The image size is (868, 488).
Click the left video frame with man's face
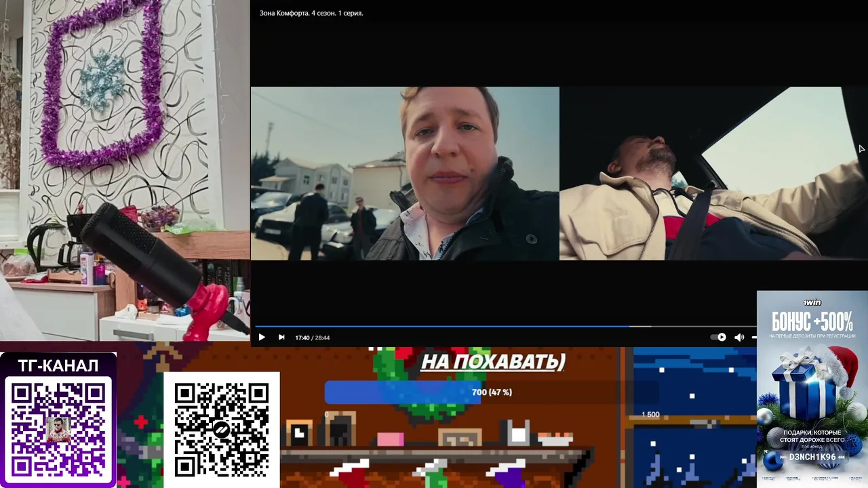[405, 174]
